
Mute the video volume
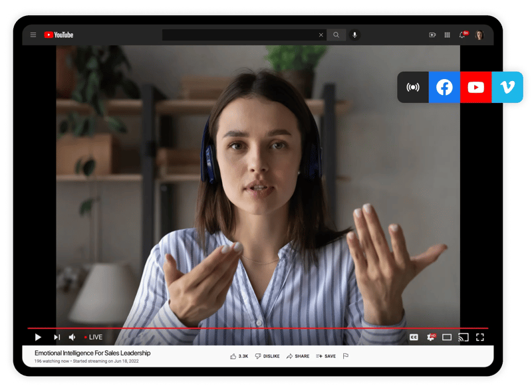[72, 338]
